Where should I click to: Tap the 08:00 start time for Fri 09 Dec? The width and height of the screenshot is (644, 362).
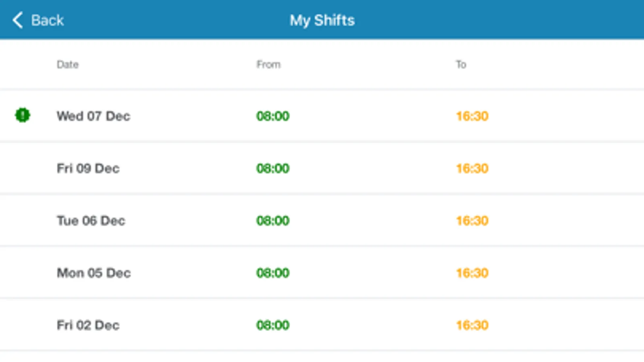(x=273, y=168)
